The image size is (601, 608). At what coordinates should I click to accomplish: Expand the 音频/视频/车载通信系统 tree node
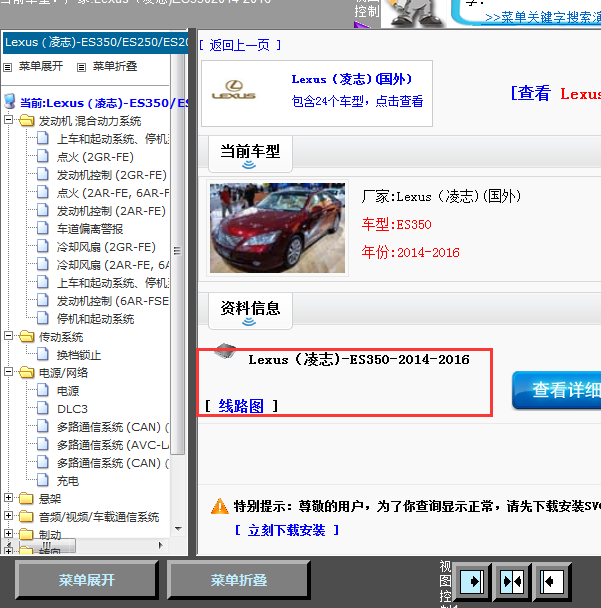[x=9, y=515]
